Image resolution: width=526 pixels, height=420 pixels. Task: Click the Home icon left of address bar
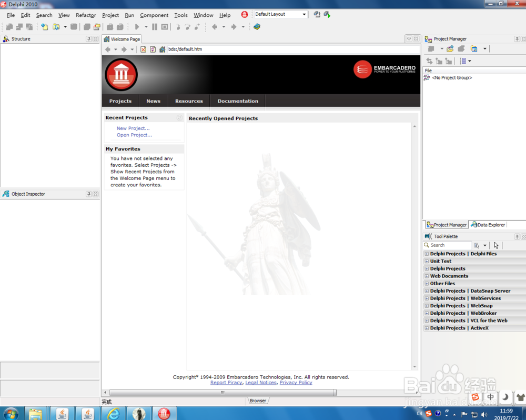163,49
